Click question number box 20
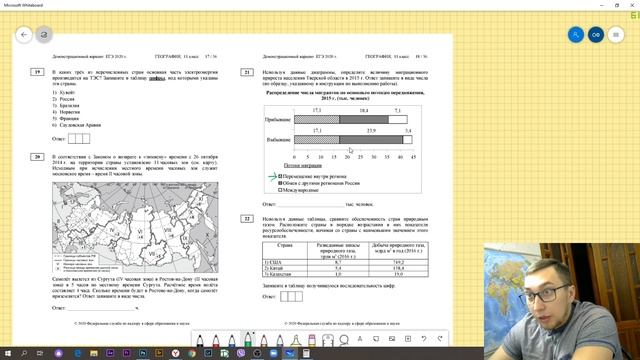The height and width of the screenshot is (360, 640). pos(37,157)
